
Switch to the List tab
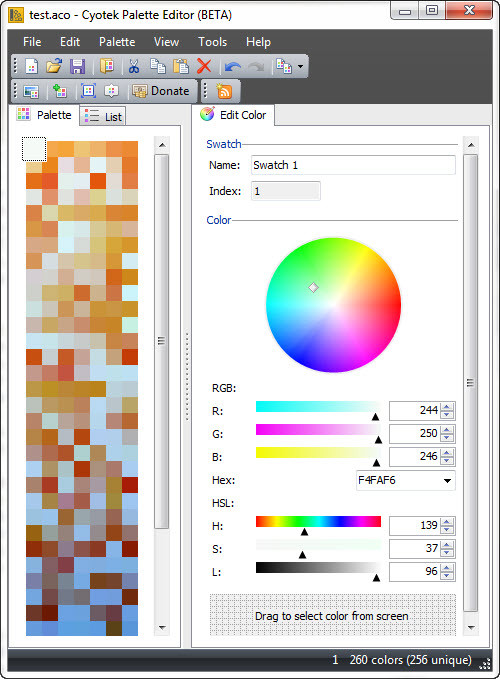click(x=103, y=116)
